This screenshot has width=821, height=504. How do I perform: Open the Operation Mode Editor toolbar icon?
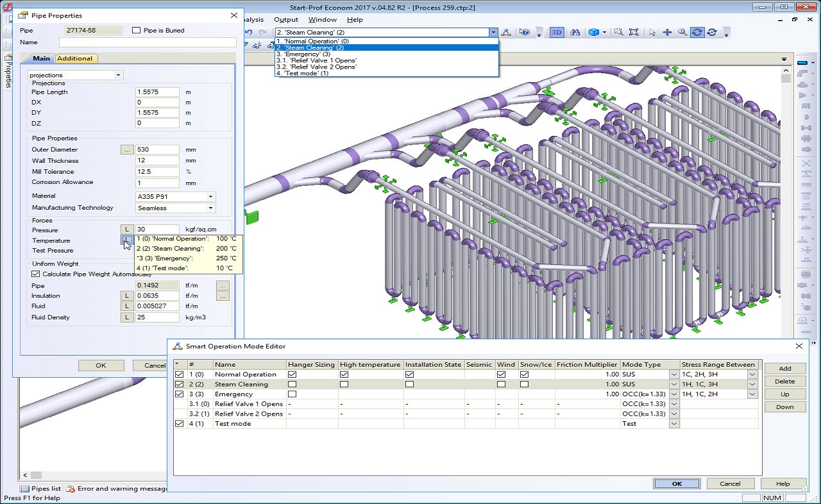point(506,32)
